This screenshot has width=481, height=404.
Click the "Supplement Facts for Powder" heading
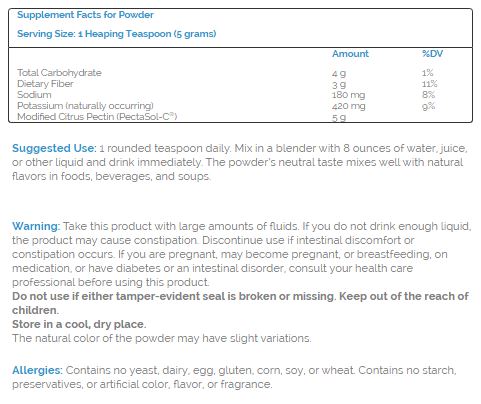click(x=85, y=15)
